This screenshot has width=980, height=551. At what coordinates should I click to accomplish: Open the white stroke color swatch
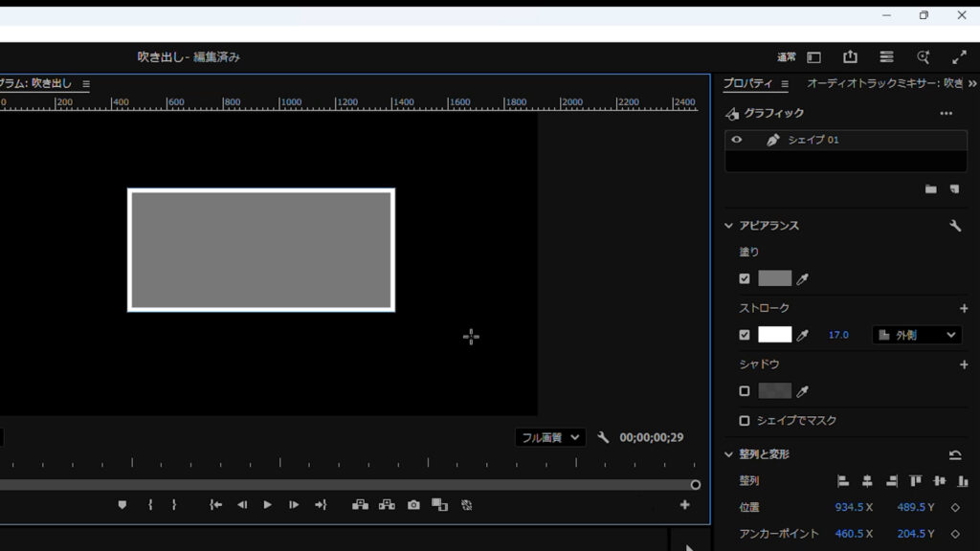click(x=774, y=335)
